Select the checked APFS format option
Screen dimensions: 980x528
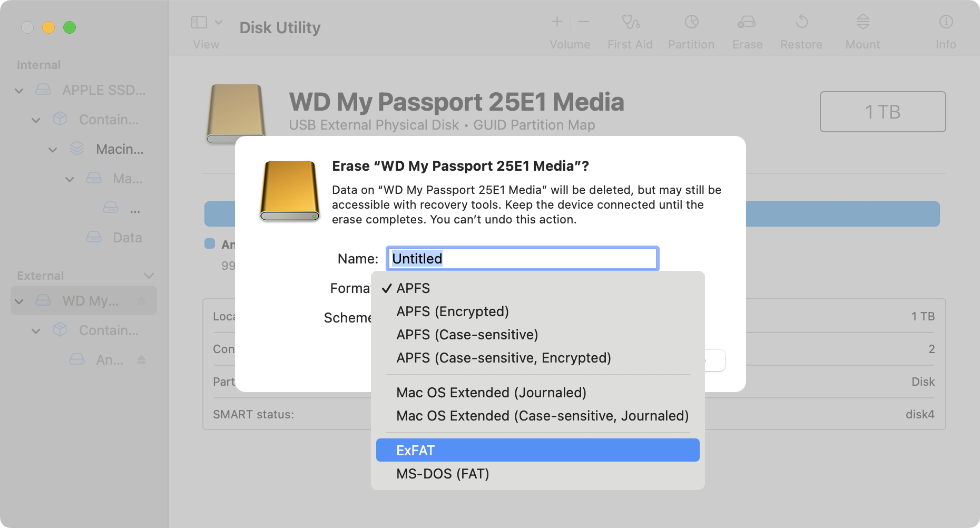(x=414, y=288)
